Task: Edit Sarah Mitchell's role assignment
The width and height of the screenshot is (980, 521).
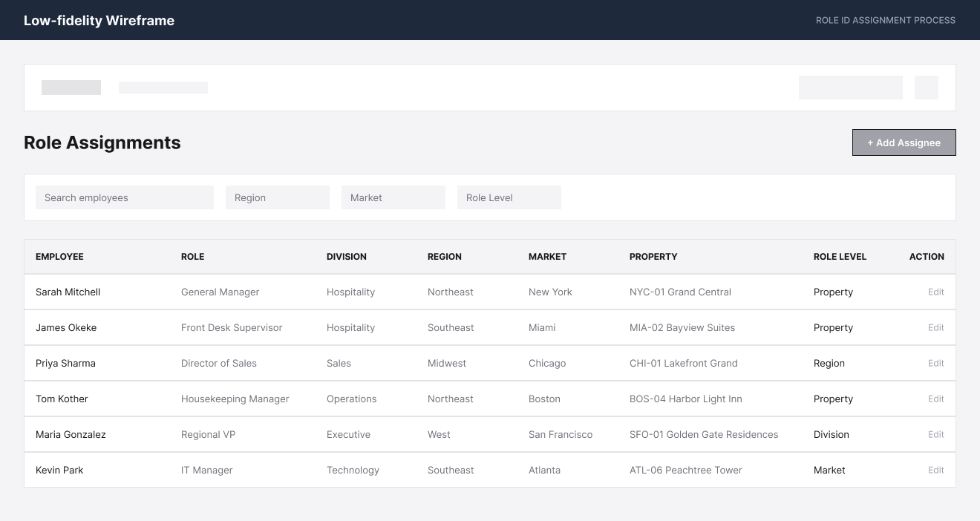Action: [x=936, y=292]
